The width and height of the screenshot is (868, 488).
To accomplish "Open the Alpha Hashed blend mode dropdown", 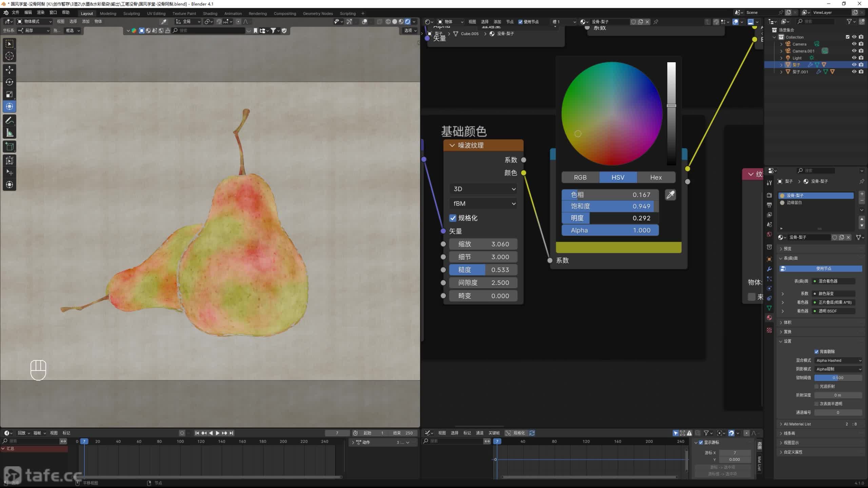I will pos(838,361).
